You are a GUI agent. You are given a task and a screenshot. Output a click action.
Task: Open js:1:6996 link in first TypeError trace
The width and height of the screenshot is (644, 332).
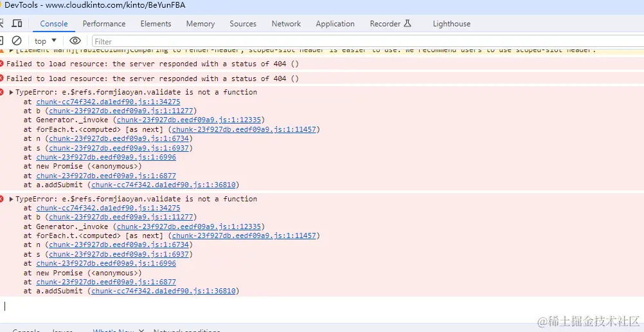pyautogui.click(x=106, y=157)
